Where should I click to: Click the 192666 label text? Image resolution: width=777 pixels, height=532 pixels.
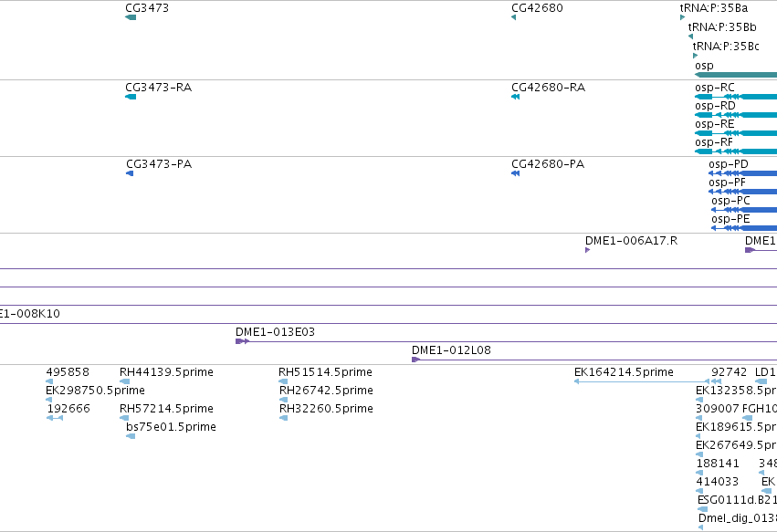(x=68, y=409)
